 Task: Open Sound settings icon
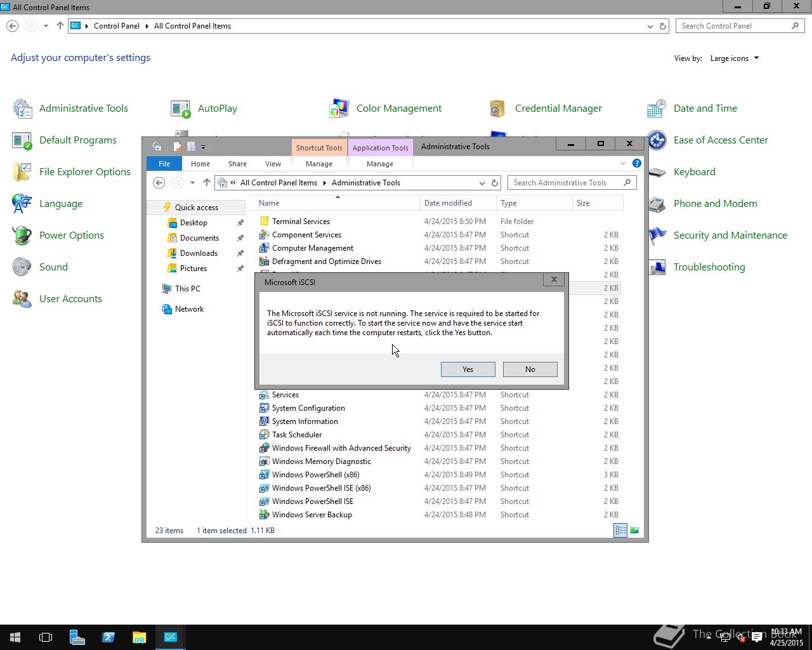(x=22, y=267)
